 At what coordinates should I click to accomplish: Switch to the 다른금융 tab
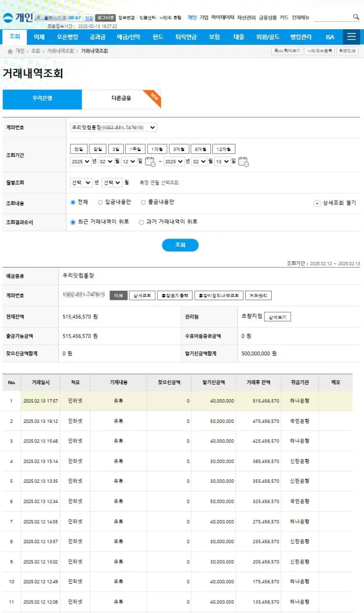(121, 99)
